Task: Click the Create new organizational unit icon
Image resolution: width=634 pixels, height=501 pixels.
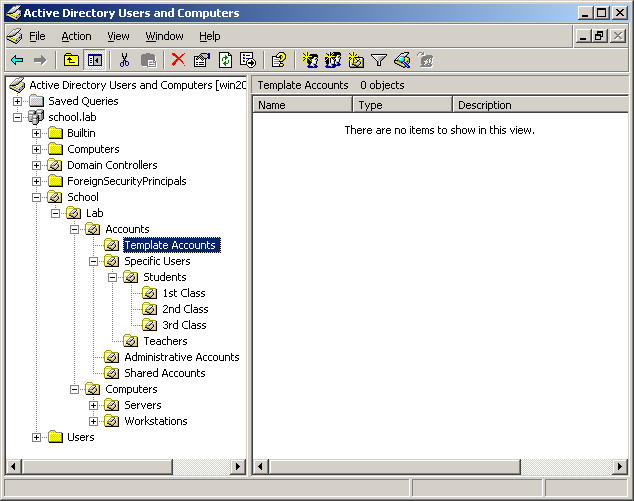Action: click(x=356, y=60)
